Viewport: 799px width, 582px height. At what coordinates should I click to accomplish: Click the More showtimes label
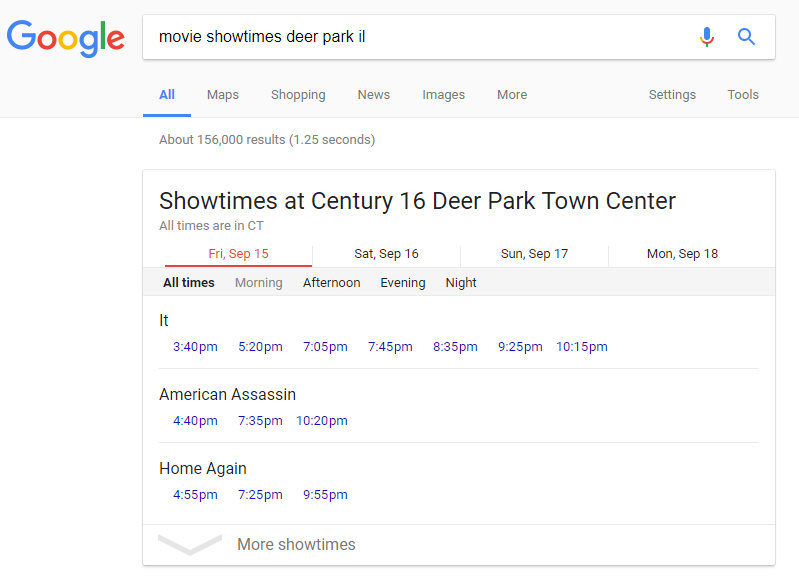(296, 544)
